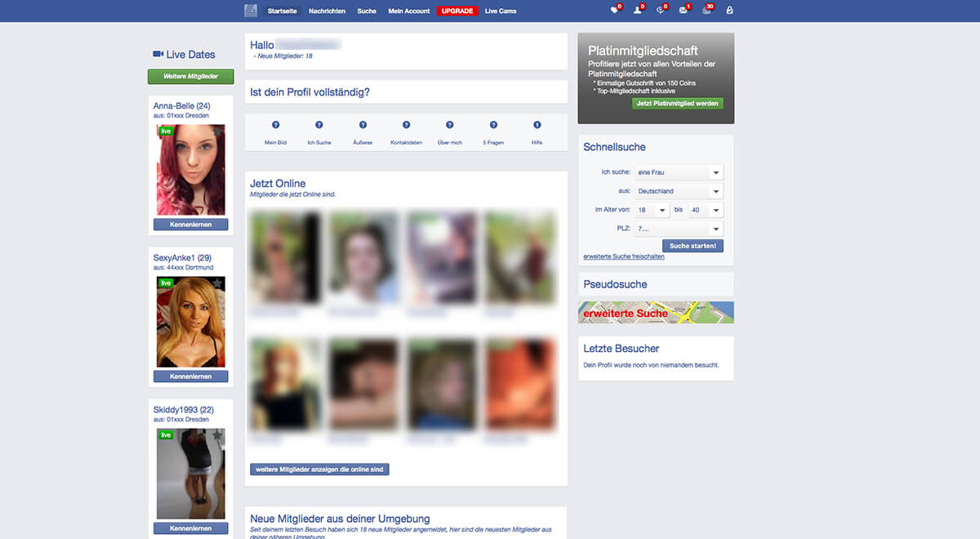The height and width of the screenshot is (539, 980).
Task: Open Skiddy1993 (22) profile name
Action: (x=184, y=409)
